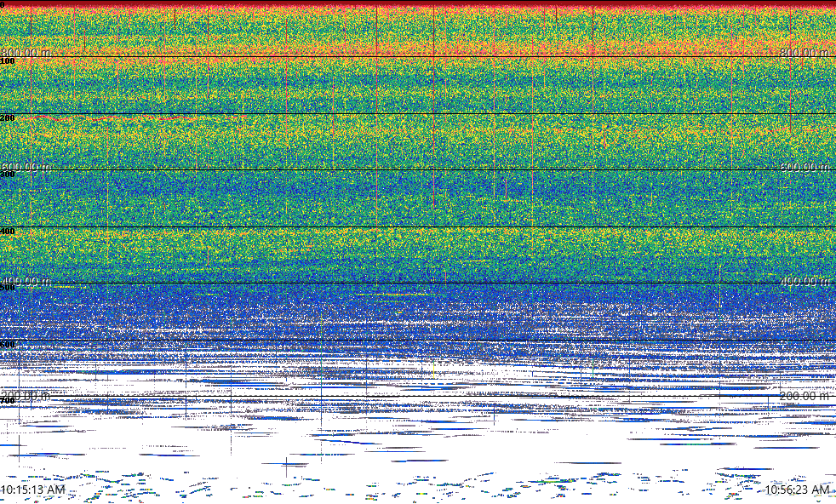Select the bold 700 depth scale label

tap(8, 400)
